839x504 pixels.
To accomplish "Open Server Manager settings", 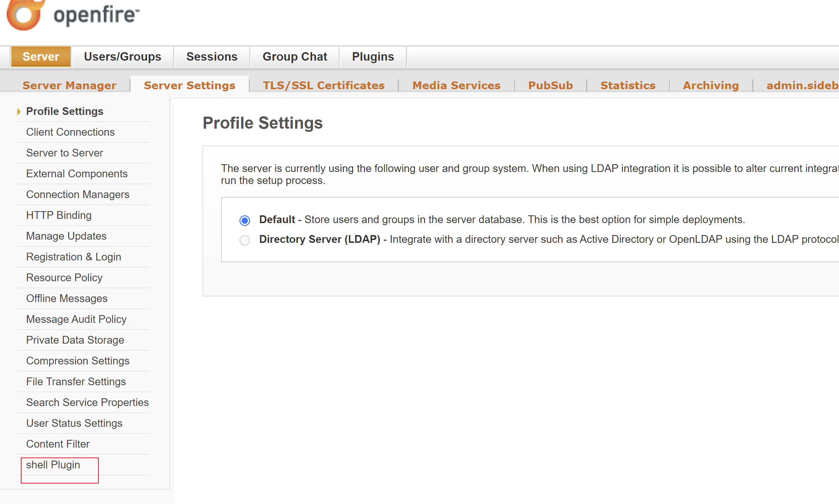I will [69, 84].
